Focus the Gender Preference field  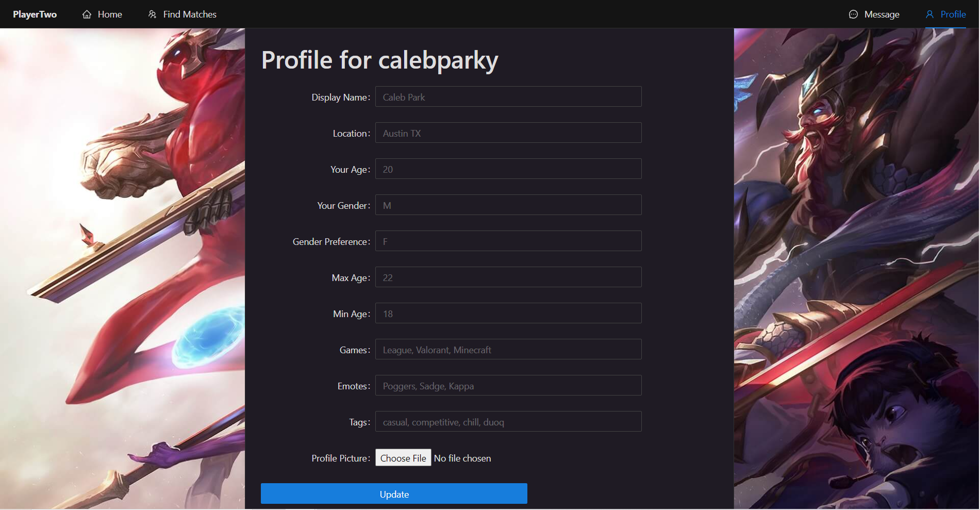(508, 241)
